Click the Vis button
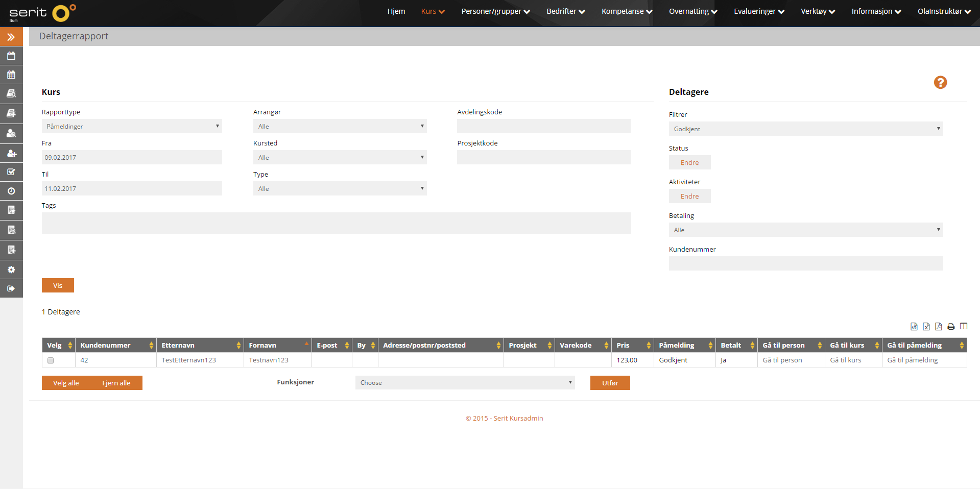980x489 pixels. click(x=58, y=285)
